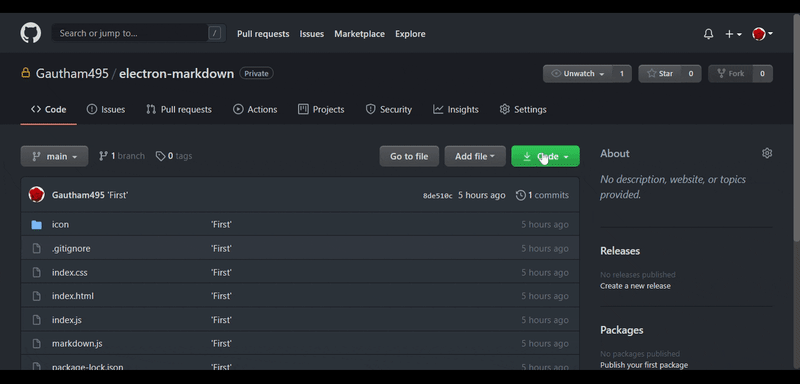Image resolution: width=800 pixels, height=384 pixels.
Task: Click the branch icon showing 1 branch
Action: point(103,156)
